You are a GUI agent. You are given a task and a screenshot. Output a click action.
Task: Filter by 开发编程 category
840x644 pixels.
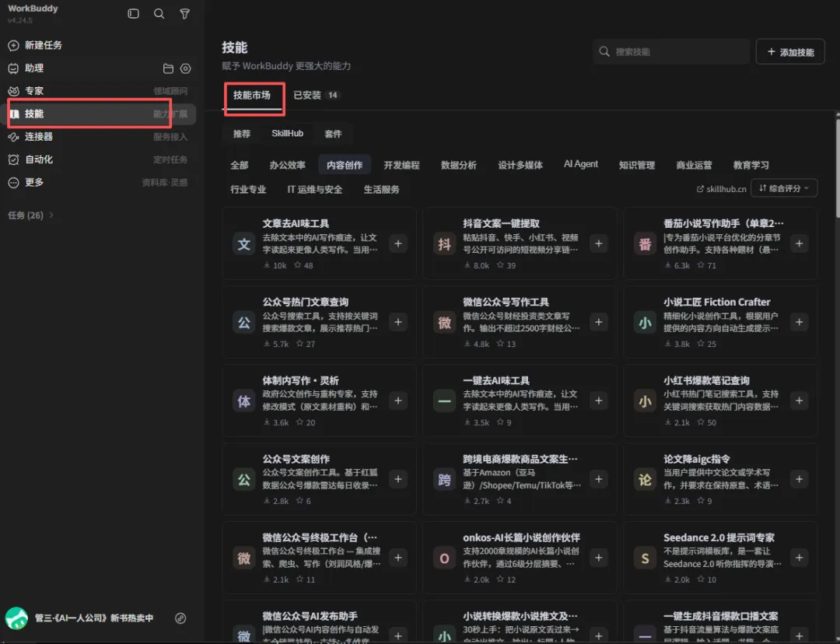pyautogui.click(x=401, y=165)
